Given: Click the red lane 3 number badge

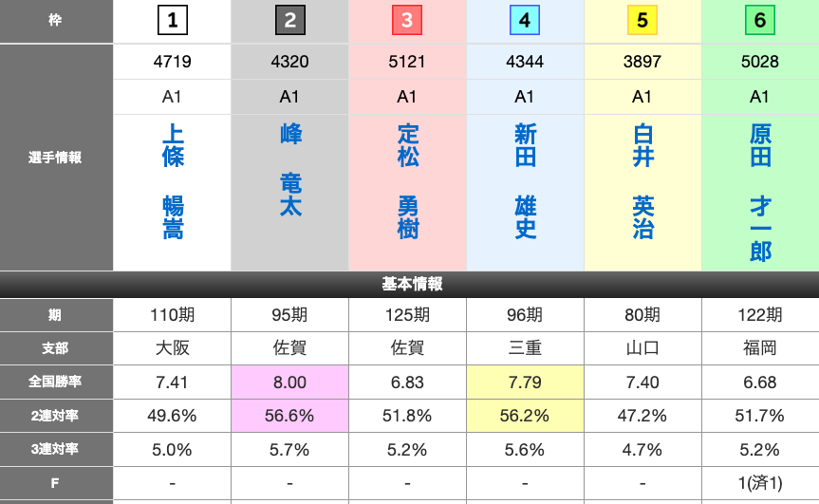Looking at the screenshot, I should [x=407, y=21].
